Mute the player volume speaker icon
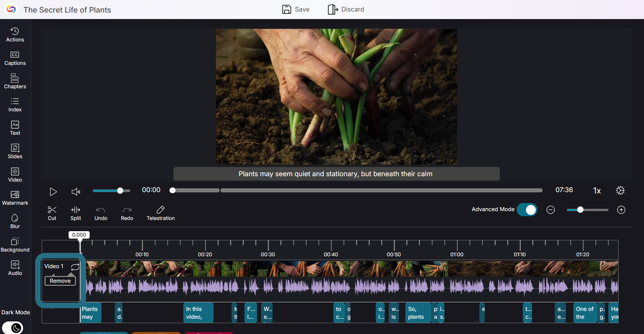The image size is (644, 334). pyautogui.click(x=76, y=192)
